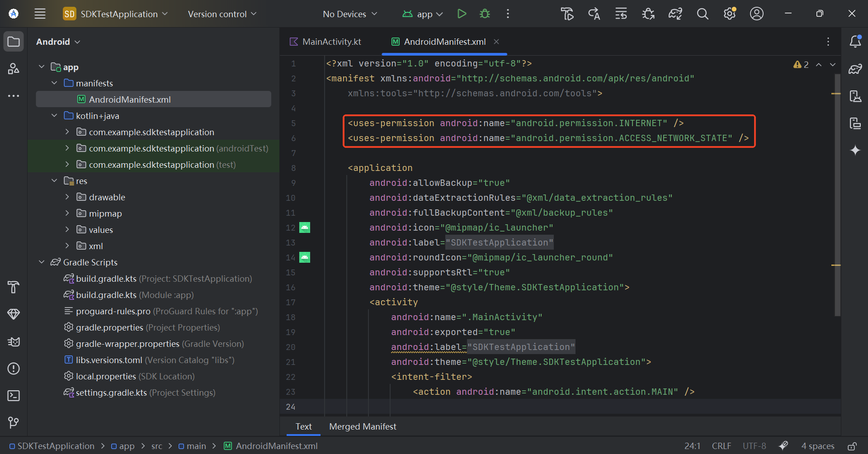
Task: Sync project with Gradle files
Action: point(675,14)
